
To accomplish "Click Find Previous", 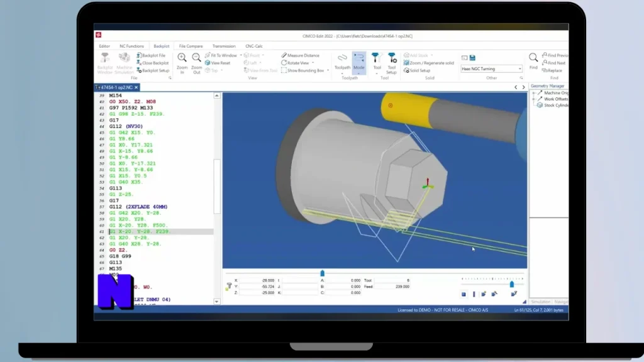I will click(555, 55).
